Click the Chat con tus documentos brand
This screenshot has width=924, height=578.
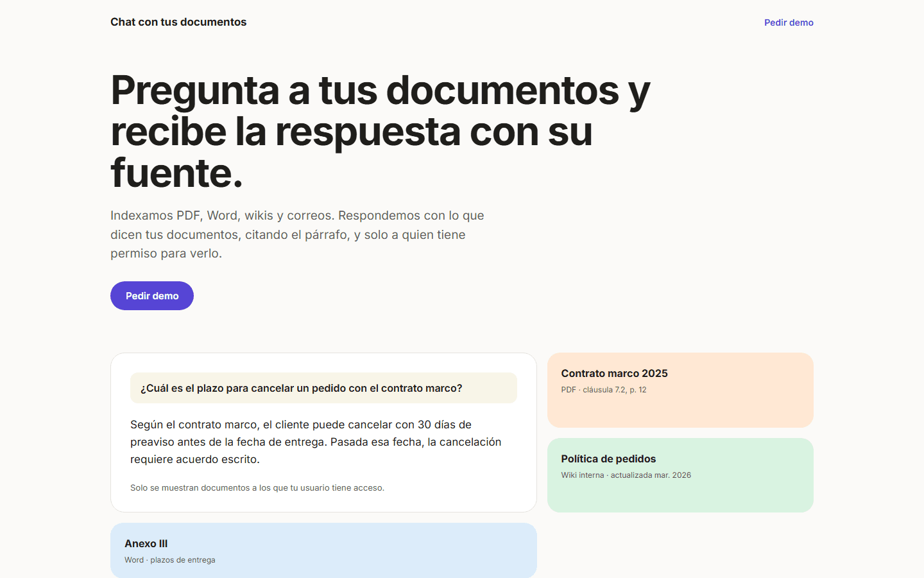178,22
